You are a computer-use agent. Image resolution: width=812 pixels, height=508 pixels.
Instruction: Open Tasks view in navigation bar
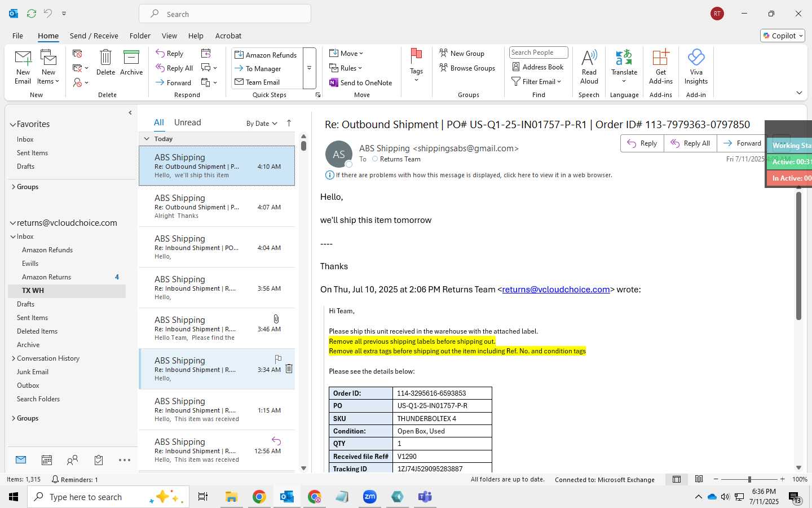click(99, 460)
